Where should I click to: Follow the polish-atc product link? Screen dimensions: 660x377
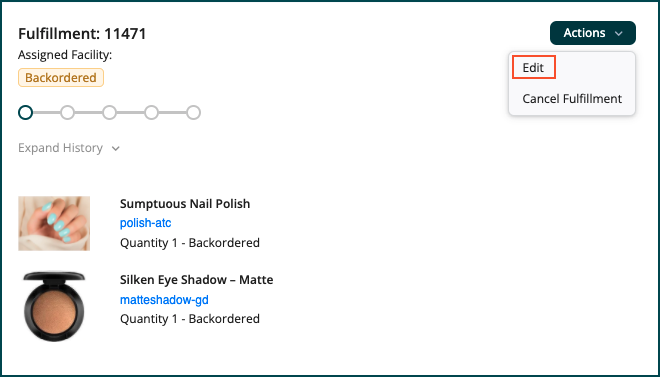coord(145,223)
